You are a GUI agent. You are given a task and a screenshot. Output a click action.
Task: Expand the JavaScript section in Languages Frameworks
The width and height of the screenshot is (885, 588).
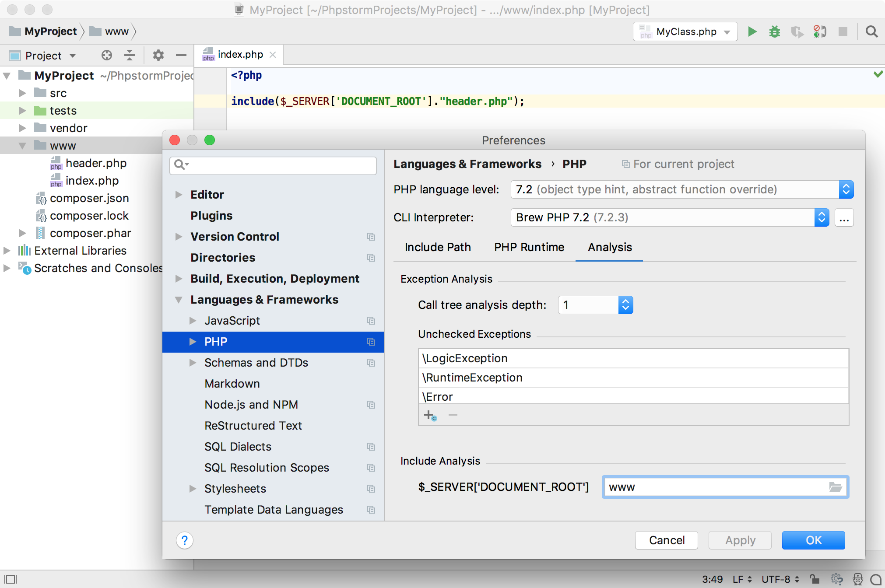coord(193,320)
